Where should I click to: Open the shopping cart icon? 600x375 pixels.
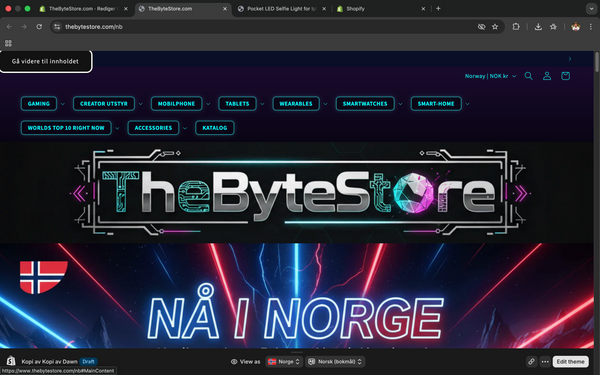(565, 76)
